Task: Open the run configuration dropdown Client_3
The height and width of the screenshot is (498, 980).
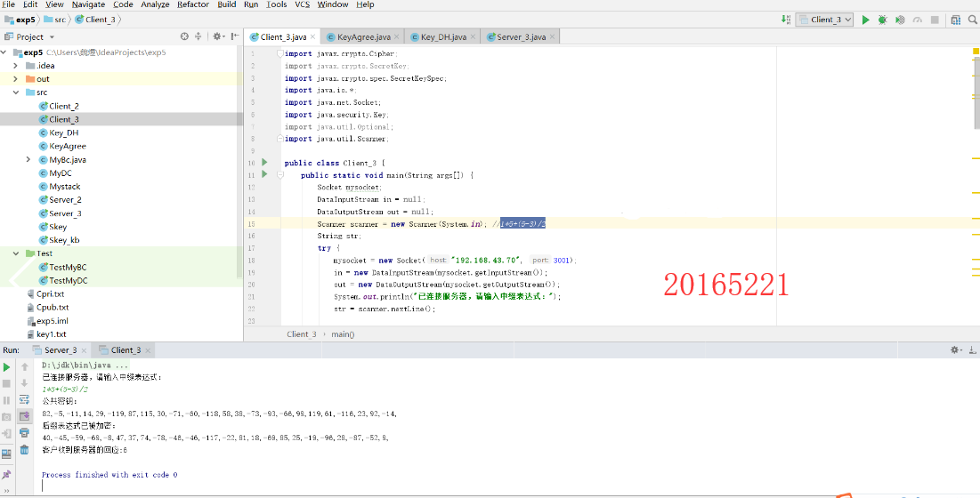Action: [824, 20]
